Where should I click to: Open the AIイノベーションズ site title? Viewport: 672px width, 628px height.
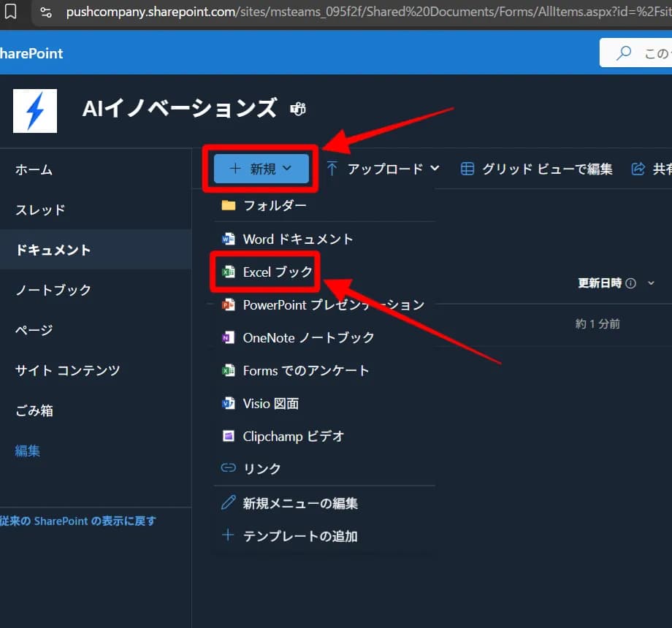(x=180, y=108)
